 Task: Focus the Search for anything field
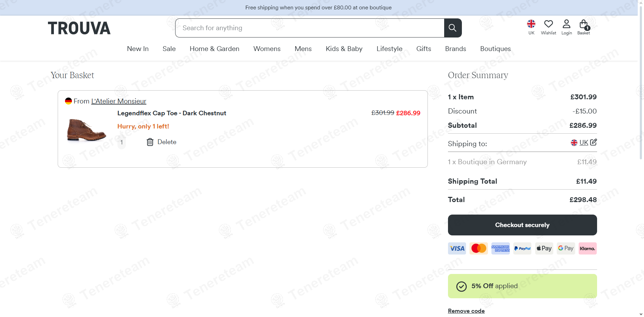click(310, 28)
